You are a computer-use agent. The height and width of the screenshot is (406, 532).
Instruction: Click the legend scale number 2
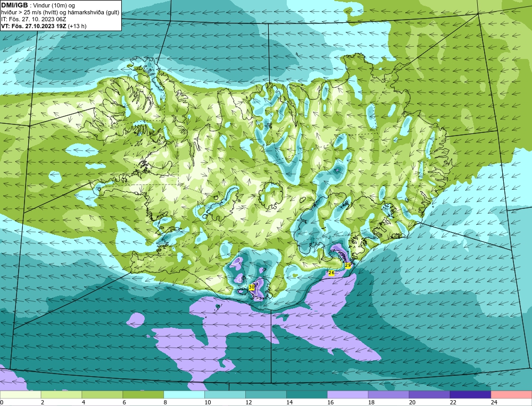pos(43,402)
